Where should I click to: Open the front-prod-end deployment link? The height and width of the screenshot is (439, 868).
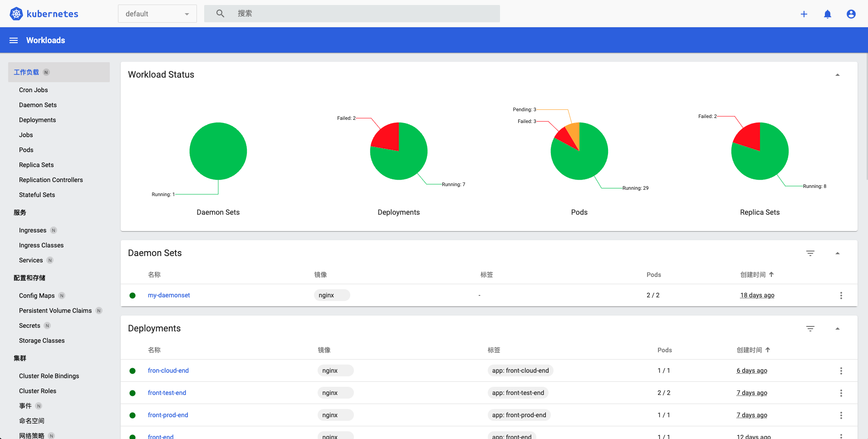tap(168, 415)
